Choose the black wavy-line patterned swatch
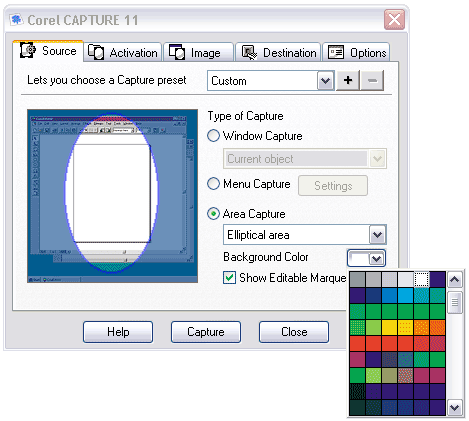The height and width of the screenshot is (421, 469). [x=357, y=391]
